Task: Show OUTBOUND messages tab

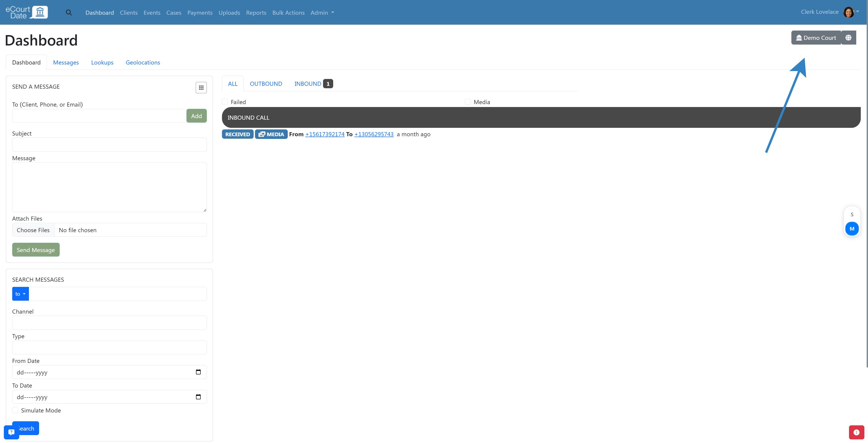Action: click(266, 84)
